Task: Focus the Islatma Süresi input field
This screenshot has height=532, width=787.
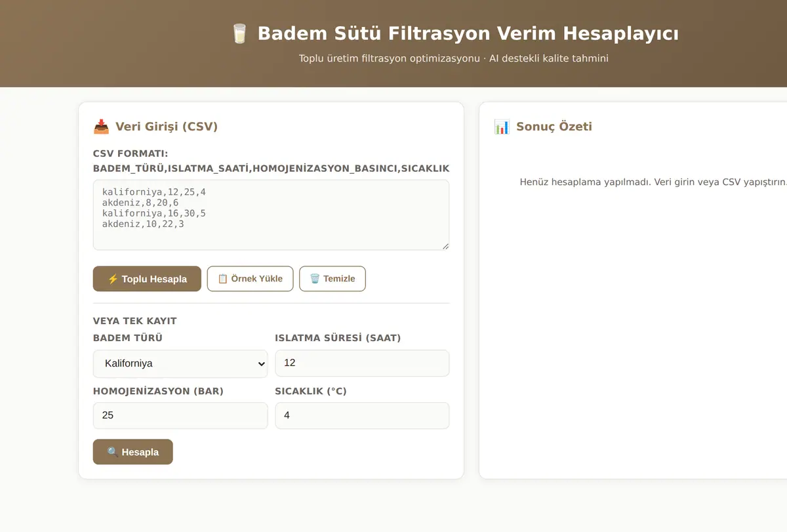Action: (362, 363)
